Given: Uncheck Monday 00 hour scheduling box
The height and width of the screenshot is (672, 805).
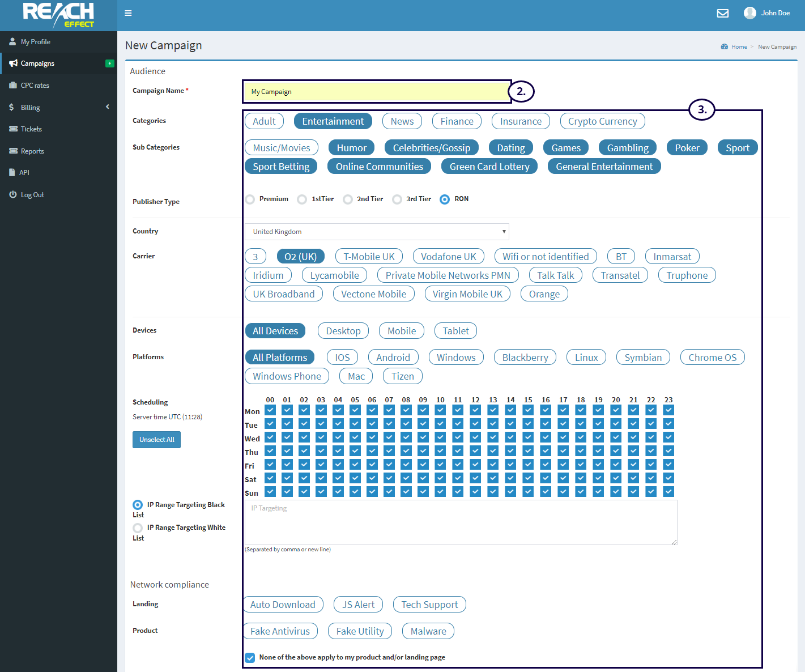Looking at the screenshot, I should tap(270, 410).
